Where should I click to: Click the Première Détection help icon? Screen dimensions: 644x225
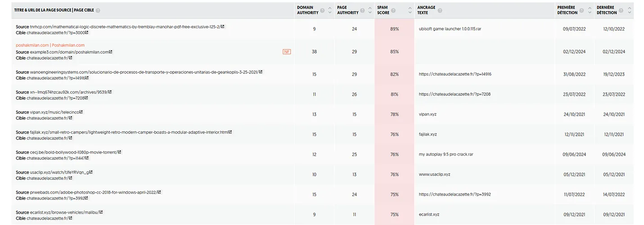tap(582, 10)
